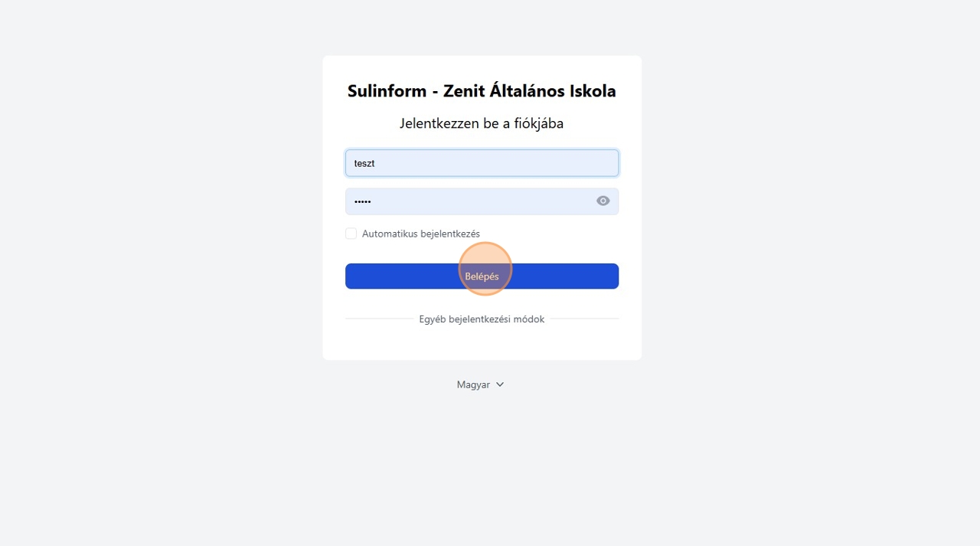
Task: Click the divider line left of Egyéb bejelentkezési módok
Action: [x=379, y=319]
